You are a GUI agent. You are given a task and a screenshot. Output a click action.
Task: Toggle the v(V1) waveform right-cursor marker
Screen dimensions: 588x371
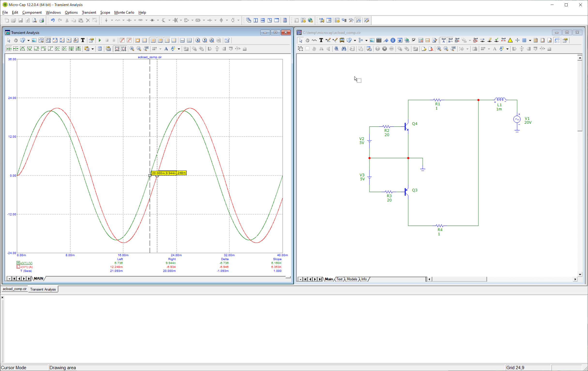[x=18, y=263]
